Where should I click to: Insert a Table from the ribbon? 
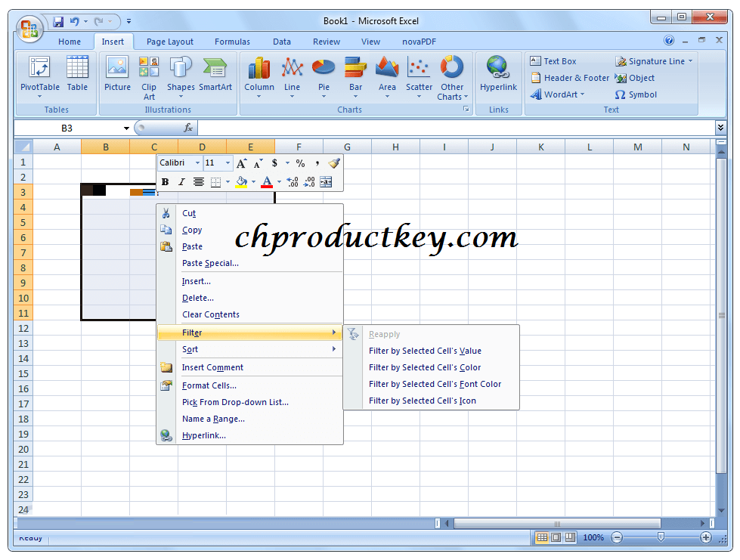pyautogui.click(x=77, y=74)
